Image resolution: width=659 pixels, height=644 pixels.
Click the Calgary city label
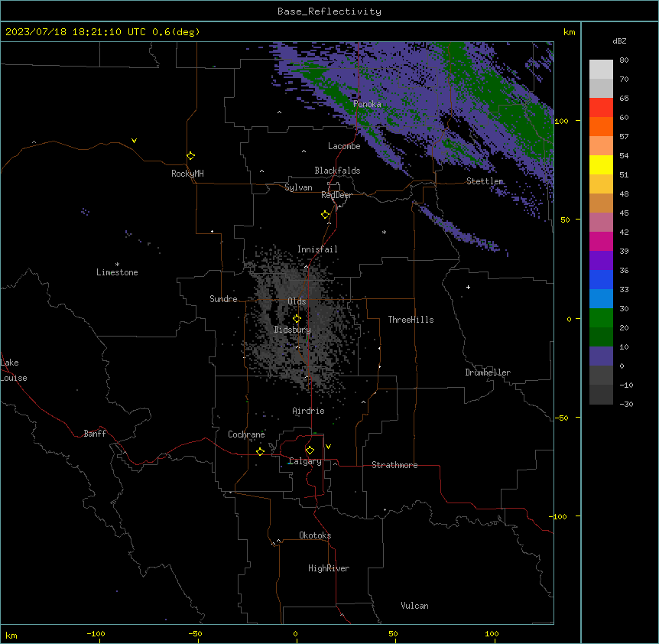tap(306, 461)
